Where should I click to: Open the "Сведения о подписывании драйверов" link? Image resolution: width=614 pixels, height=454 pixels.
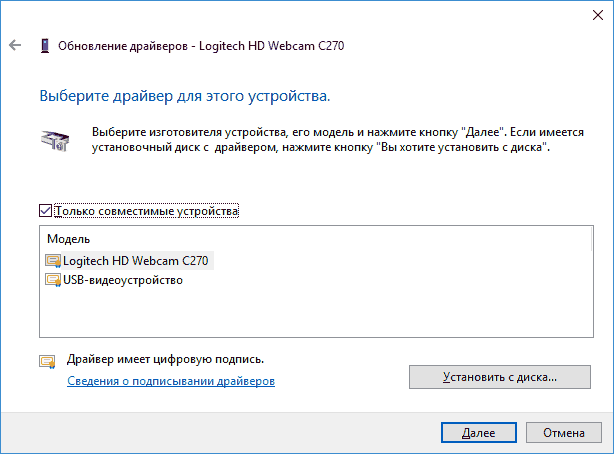tap(170, 381)
